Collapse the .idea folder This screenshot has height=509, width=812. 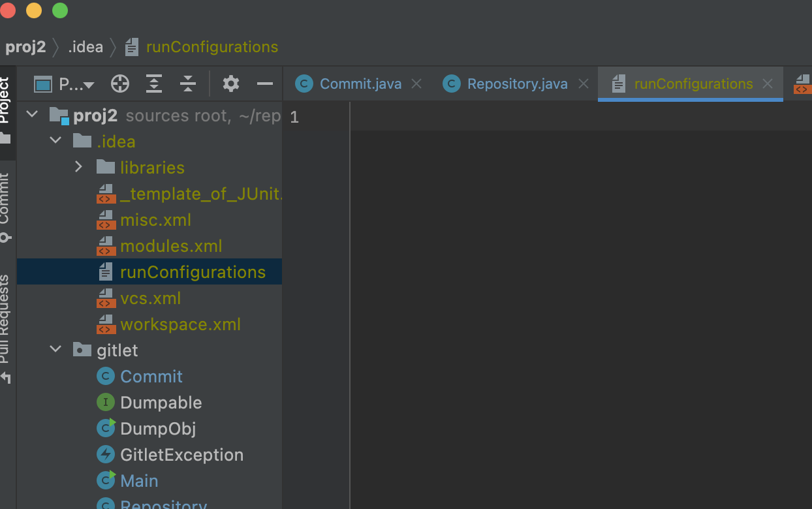55,142
